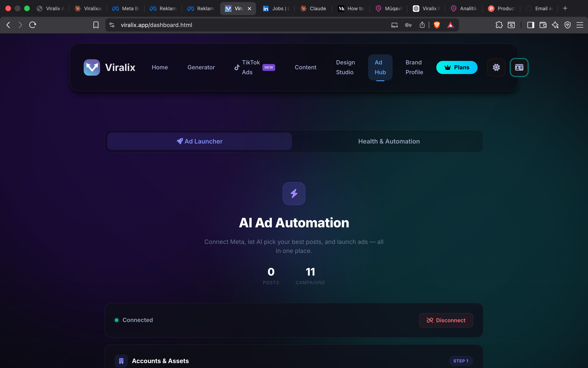Click the browser forward arrow
This screenshot has width=588, height=368.
pyautogui.click(x=20, y=25)
